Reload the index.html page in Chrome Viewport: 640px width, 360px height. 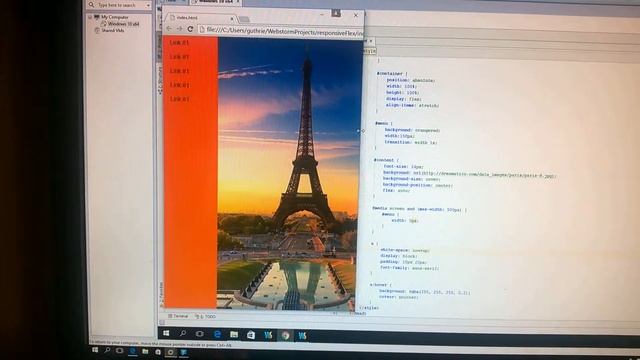(x=190, y=29)
